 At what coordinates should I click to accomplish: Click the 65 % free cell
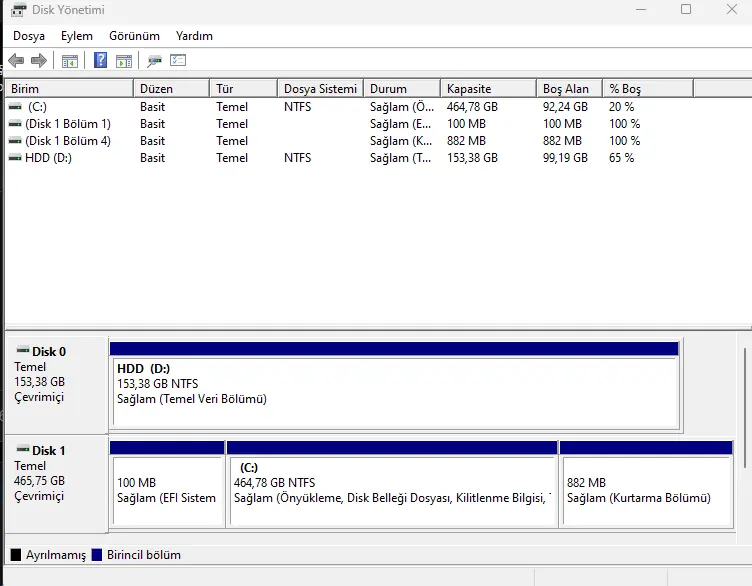[x=622, y=158]
